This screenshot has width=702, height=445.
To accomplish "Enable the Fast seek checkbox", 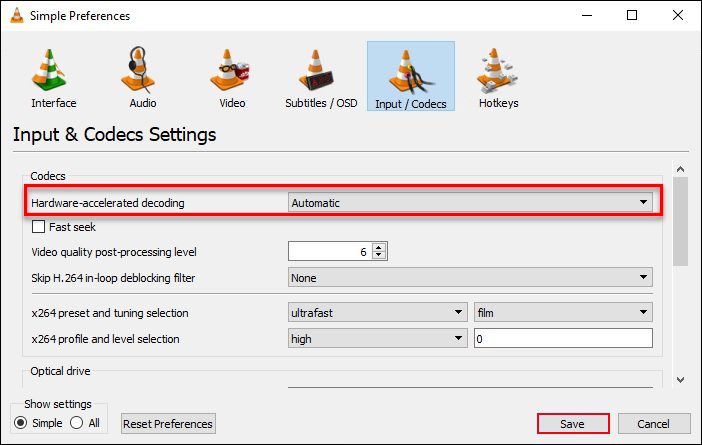I will click(x=38, y=227).
